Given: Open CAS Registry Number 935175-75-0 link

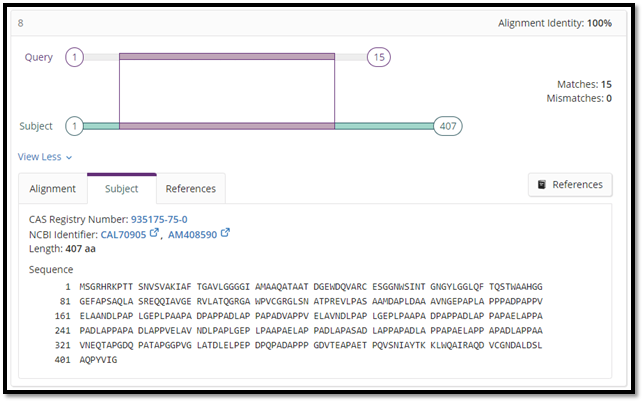Looking at the screenshot, I should pyautogui.click(x=159, y=219).
